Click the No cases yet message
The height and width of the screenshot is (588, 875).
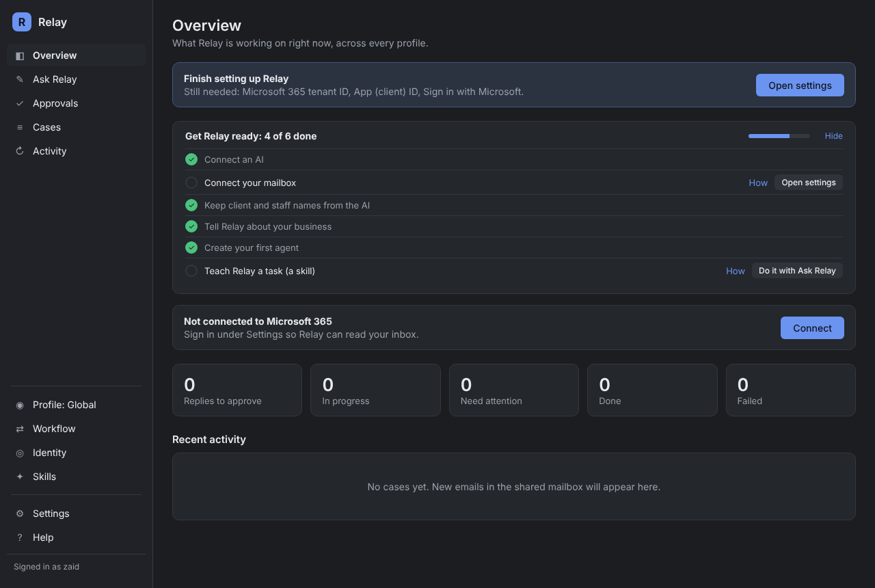(x=514, y=487)
